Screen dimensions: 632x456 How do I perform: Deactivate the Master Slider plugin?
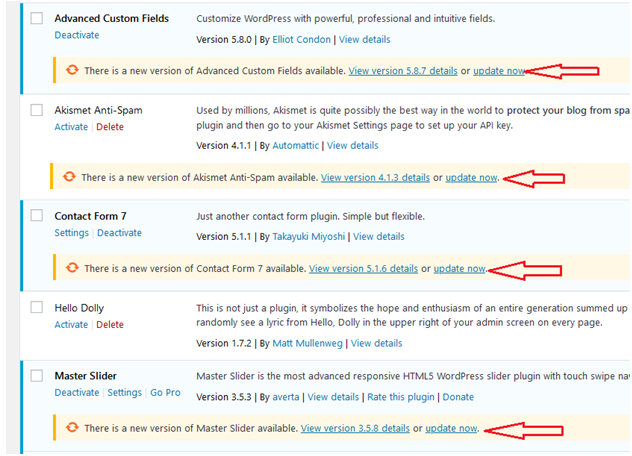(77, 392)
